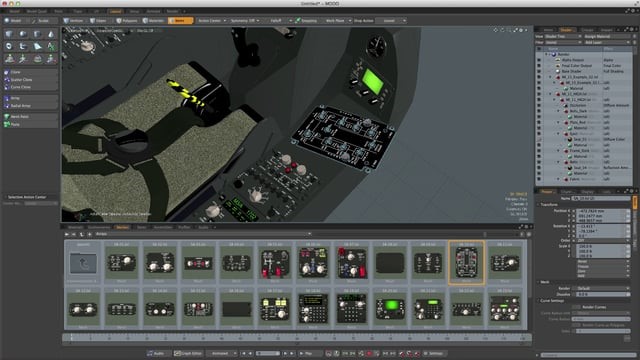Select the green screen panel preset thumbnail
The height and width of the screenshot is (360, 640).
(390, 309)
